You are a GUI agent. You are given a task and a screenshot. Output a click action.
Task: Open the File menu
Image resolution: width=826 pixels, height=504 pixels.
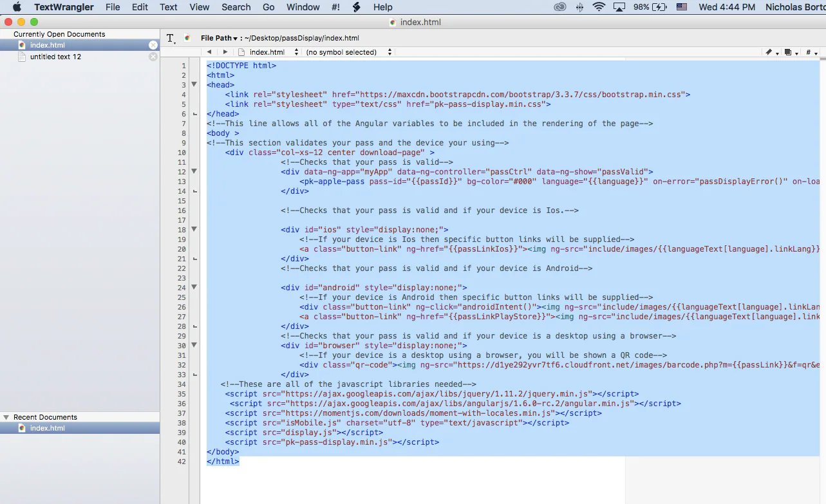click(113, 7)
